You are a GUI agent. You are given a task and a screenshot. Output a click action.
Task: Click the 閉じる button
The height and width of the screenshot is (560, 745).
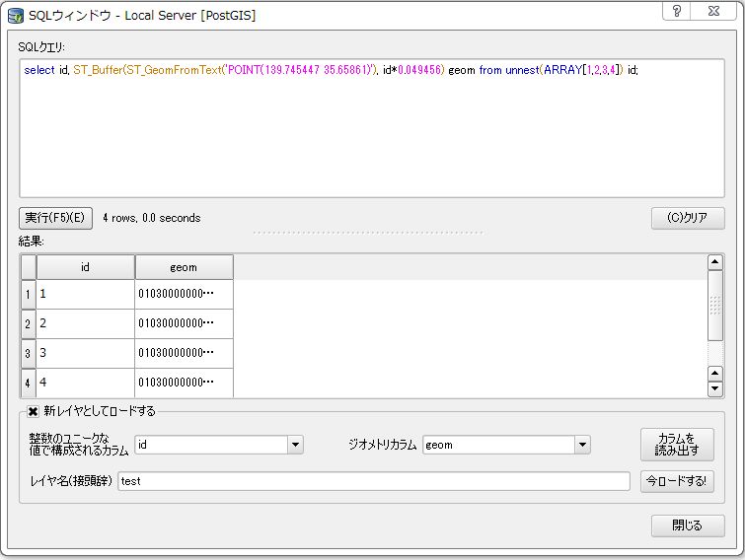tap(688, 525)
